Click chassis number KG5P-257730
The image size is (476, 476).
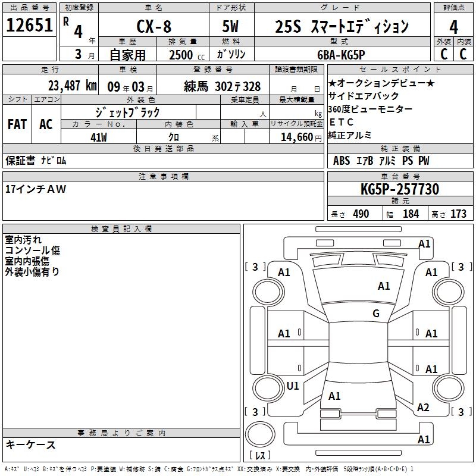(x=399, y=189)
